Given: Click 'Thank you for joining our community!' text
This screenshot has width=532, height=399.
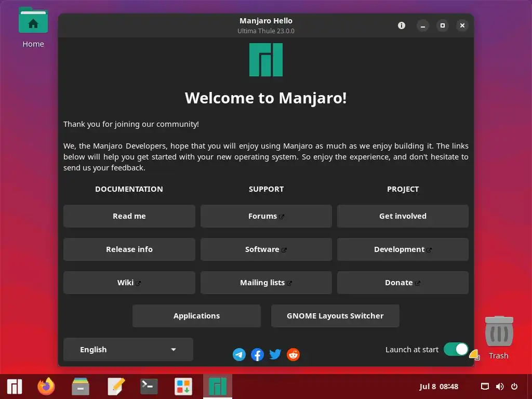Looking at the screenshot, I should [131, 124].
